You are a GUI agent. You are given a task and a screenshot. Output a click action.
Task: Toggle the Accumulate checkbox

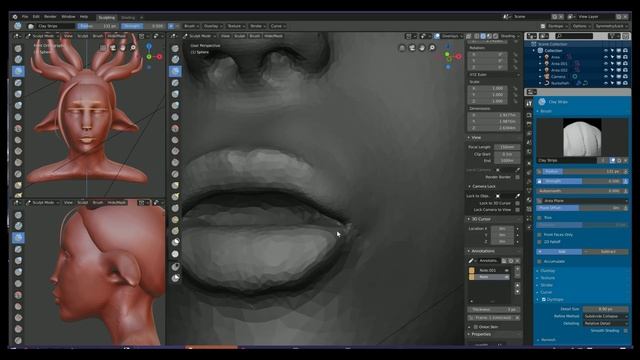tap(540, 261)
